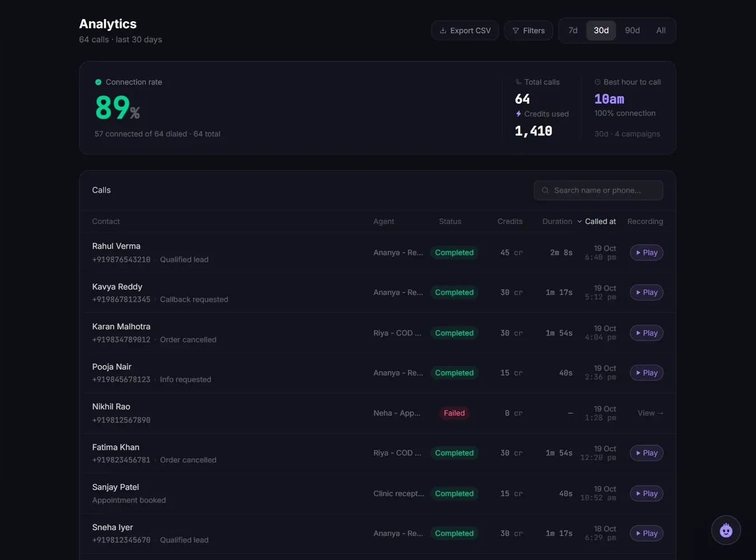Play Fatima Khan's call recording

[x=647, y=453]
